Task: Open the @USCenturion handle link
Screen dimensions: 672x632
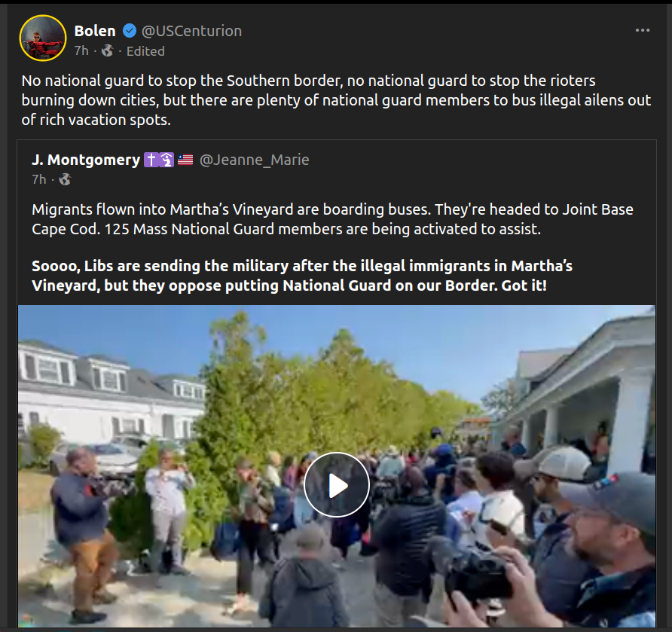Action: 191,31
